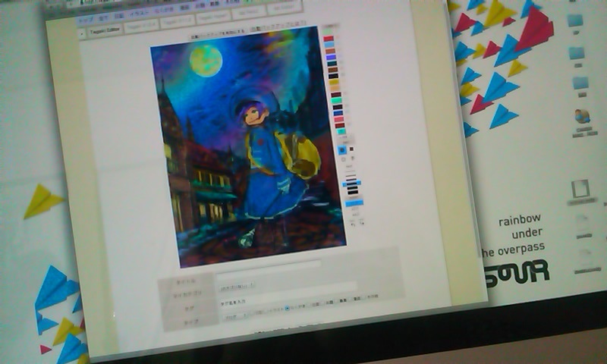Select the blue-highlighted radio button

[x=288, y=308]
